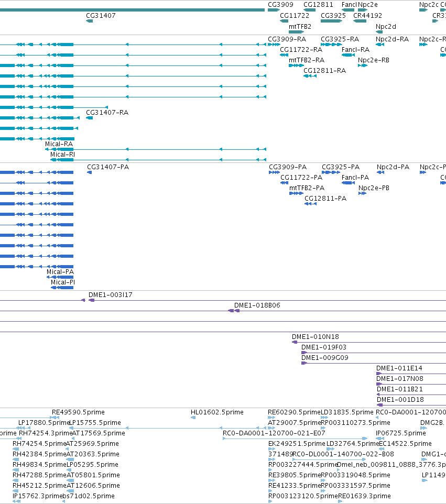Click the CG12811 gene label
This screenshot has height=504, width=446.
[x=318, y=5]
